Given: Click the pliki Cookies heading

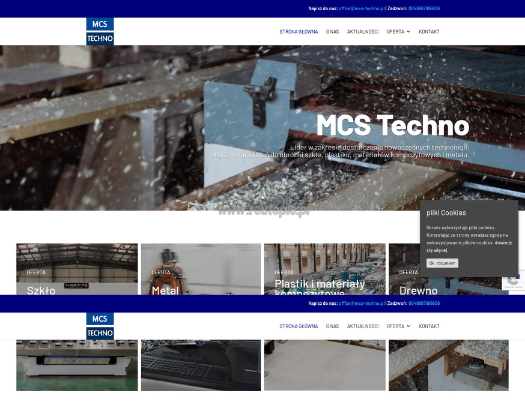Looking at the screenshot, I should pos(446,212).
